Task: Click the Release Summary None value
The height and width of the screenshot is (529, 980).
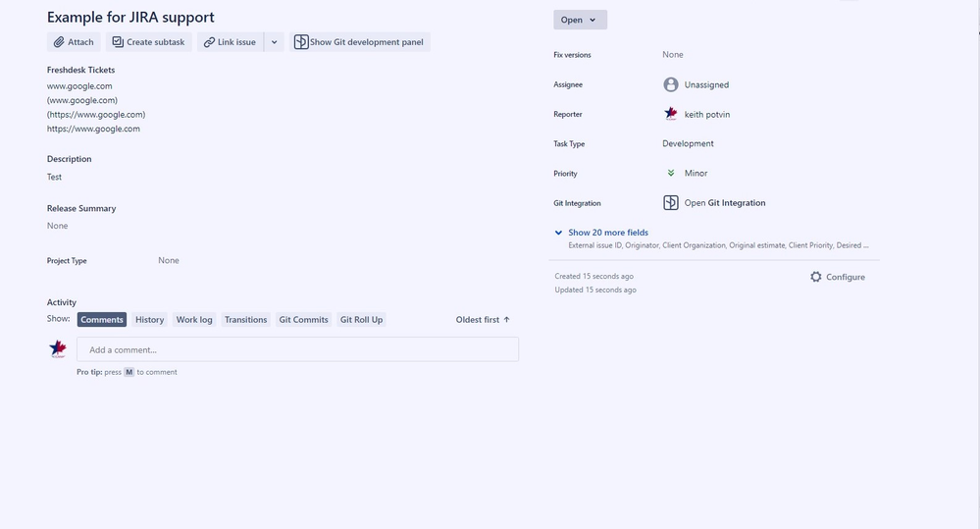Action: coord(58,226)
